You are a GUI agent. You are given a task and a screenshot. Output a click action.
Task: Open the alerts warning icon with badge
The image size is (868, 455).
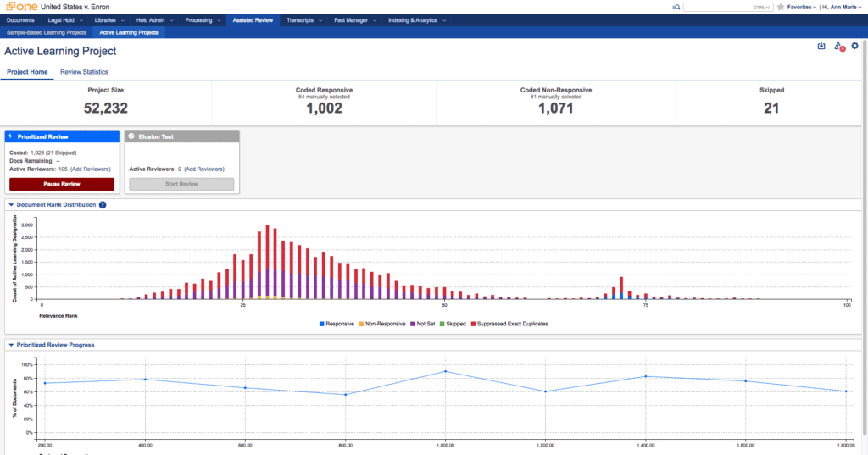838,47
